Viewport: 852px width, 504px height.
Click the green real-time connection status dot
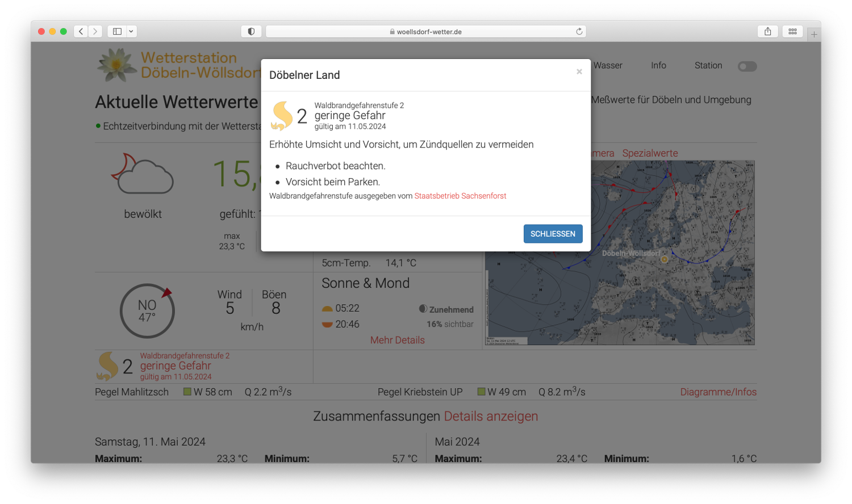98,126
